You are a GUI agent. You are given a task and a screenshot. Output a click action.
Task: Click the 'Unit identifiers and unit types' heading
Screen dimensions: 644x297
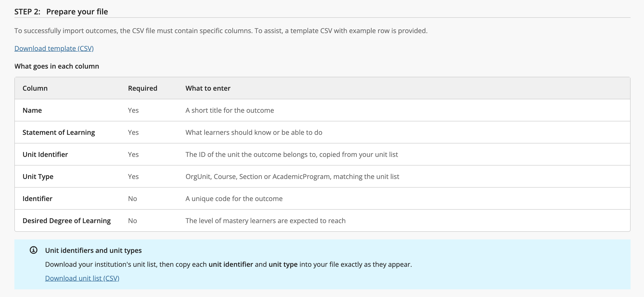(x=93, y=250)
